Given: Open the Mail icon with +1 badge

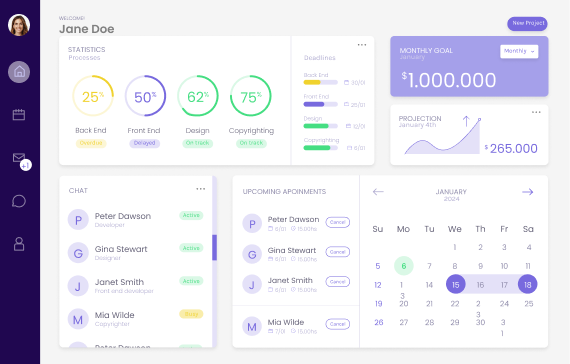Looking at the screenshot, I should (x=20, y=160).
